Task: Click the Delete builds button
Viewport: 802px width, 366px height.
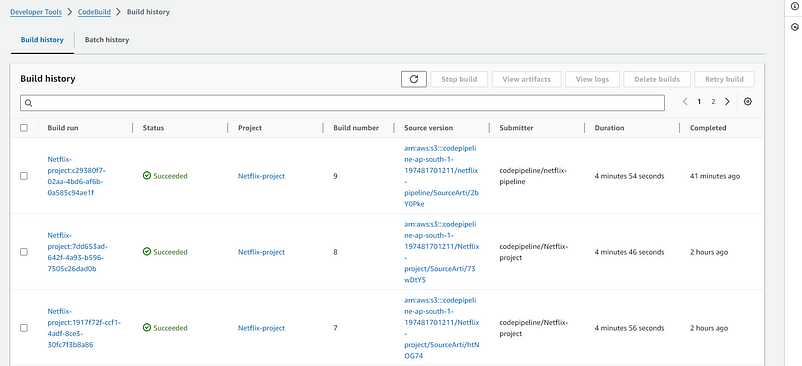Action: (x=657, y=79)
